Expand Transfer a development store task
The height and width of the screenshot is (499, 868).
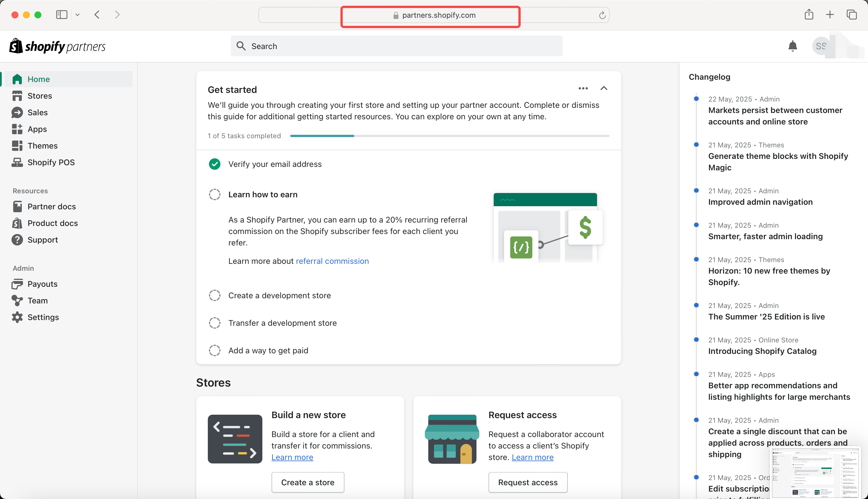tap(283, 323)
